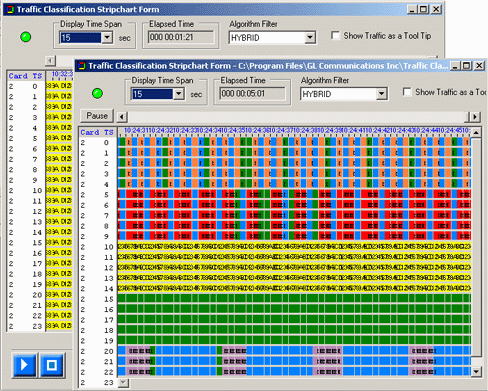This screenshot has width=488, height=391.
Task: Click the left scroll arrow in the back window
Action: pyautogui.click(x=50, y=61)
